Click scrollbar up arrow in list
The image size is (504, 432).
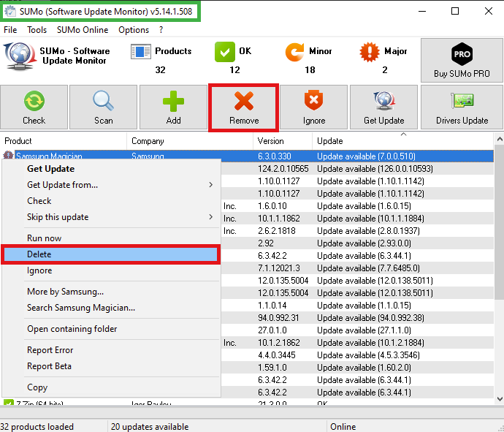pyautogui.click(x=500, y=140)
